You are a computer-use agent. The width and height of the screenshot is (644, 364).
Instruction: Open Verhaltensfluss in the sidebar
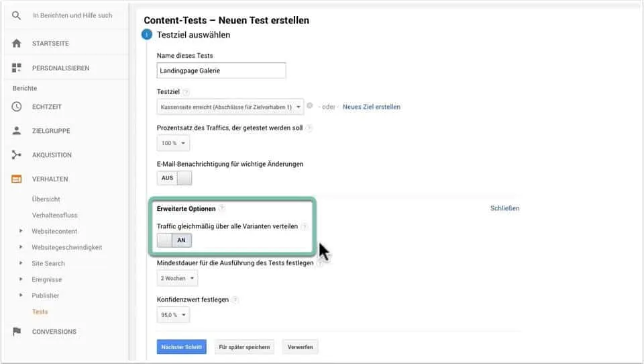[54, 215]
